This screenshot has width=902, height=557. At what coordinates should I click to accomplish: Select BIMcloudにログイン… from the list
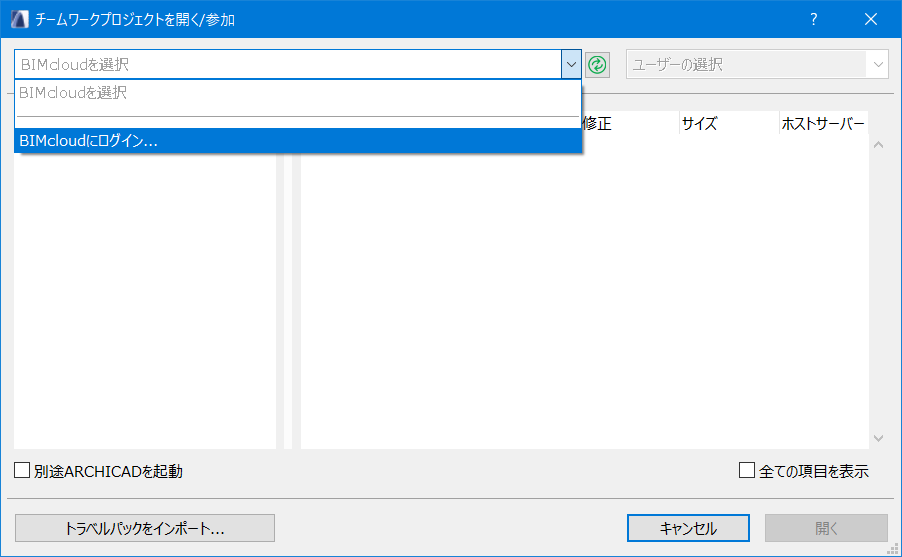point(298,141)
